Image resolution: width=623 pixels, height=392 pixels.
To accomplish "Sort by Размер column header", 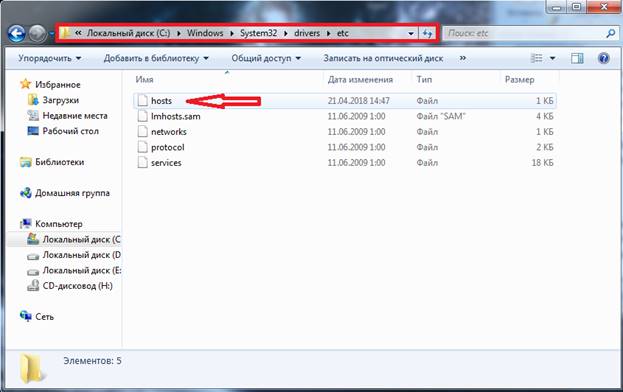I will pos(519,80).
